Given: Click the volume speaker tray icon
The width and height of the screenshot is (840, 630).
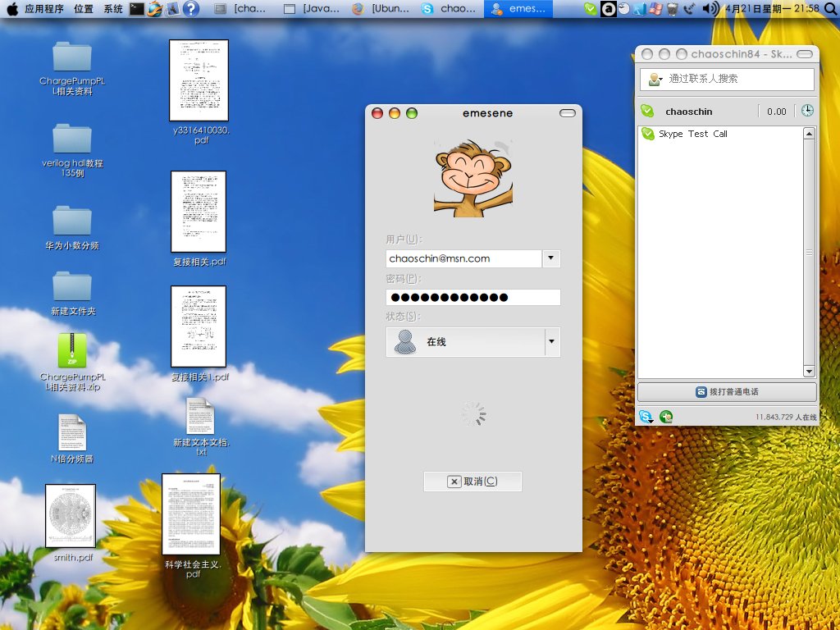Looking at the screenshot, I should point(710,8).
